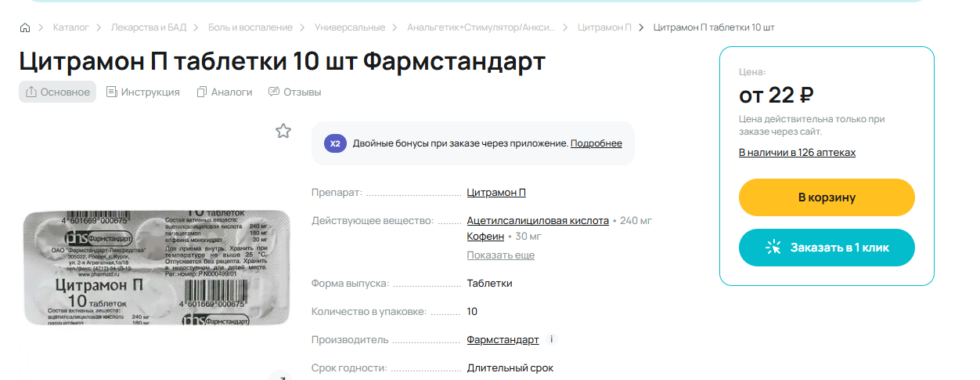Viewport: 980px width, 380px height.
Task: Click the Количество в упаковке label
Action: tap(369, 311)
